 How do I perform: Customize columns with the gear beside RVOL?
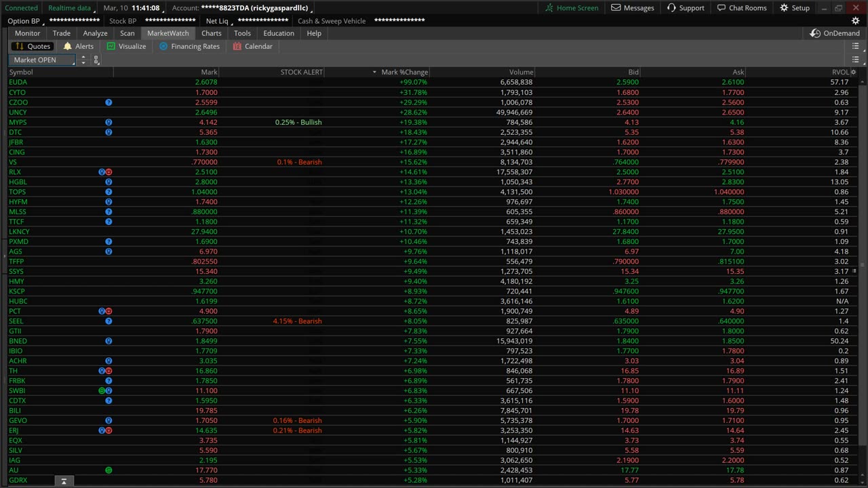pyautogui.click(x=853, y=72)
